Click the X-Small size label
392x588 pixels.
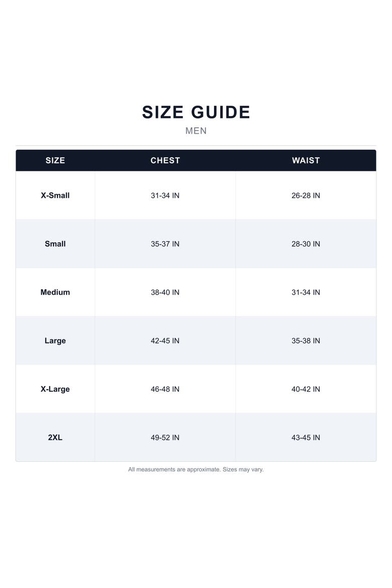tap(55, 195)
